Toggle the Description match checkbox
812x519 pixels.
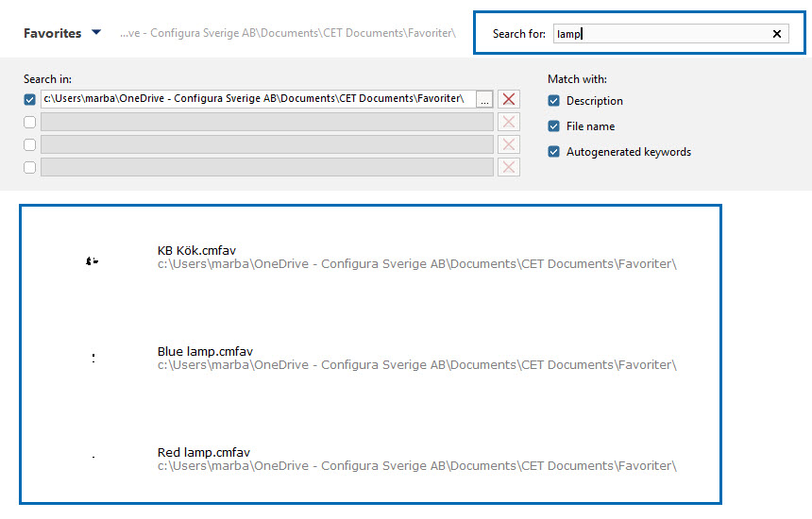pyautogui.click(x=553, y=100)
